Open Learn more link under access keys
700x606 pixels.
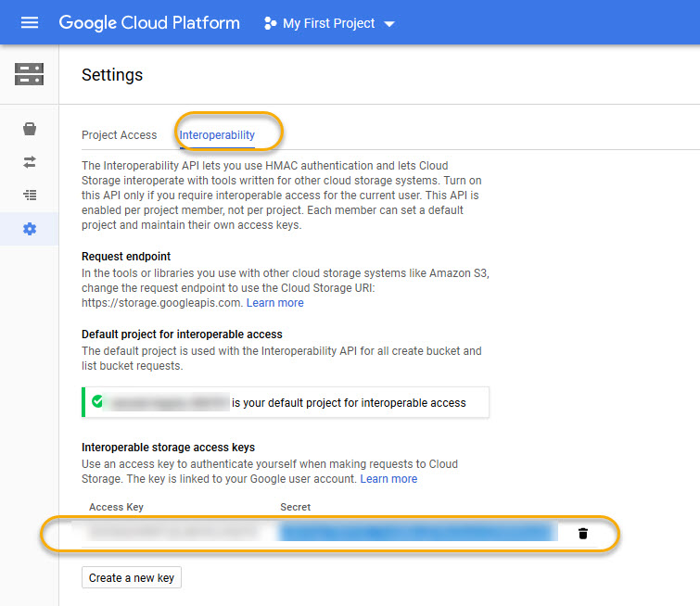pos(388,479)
